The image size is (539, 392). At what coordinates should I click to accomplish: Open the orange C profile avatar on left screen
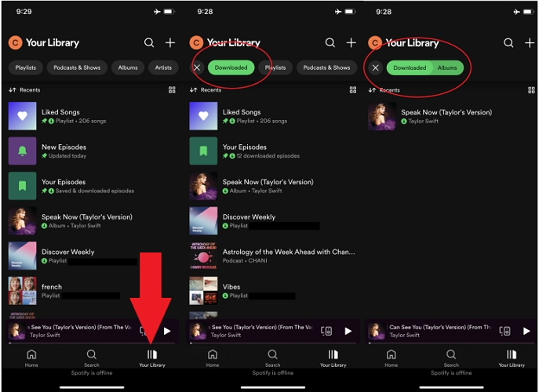click(15, 42)
